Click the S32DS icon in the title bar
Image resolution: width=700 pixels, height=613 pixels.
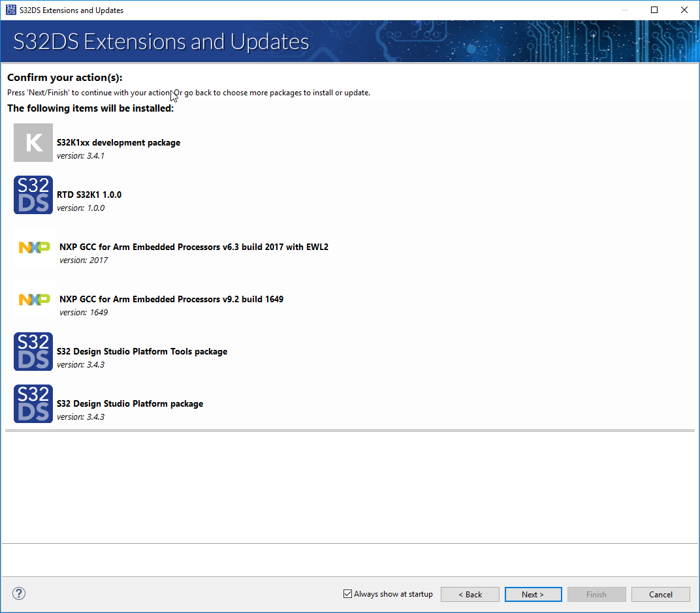click(x=9, y=10)
